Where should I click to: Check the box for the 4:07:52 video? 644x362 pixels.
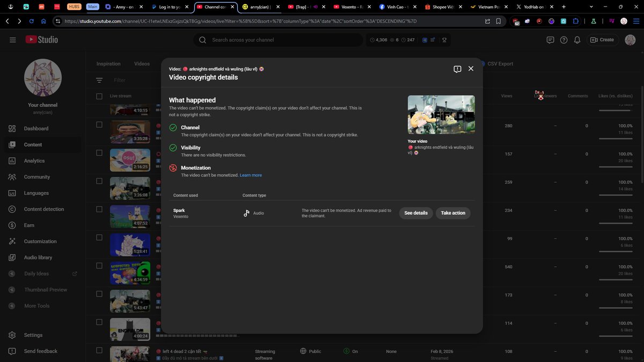point(99,209)
